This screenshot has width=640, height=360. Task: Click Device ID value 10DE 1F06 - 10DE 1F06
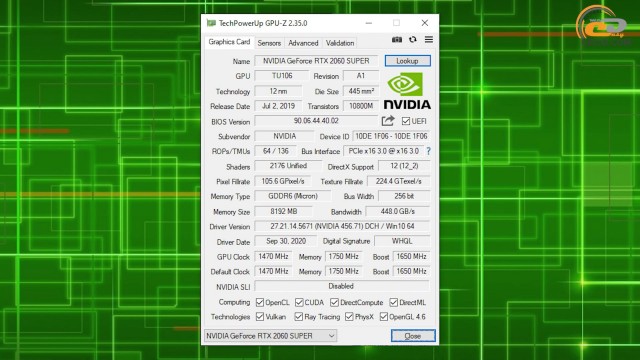pos(391,136)
